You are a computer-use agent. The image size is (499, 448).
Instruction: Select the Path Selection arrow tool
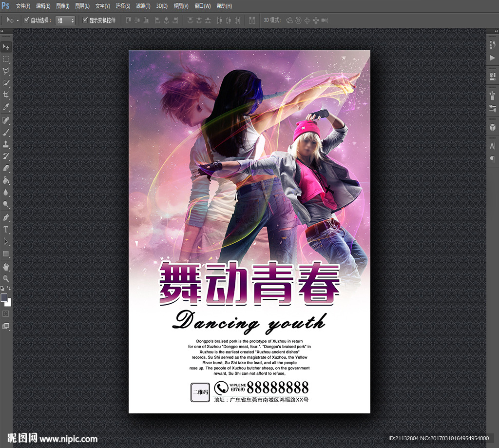point(6,241)
